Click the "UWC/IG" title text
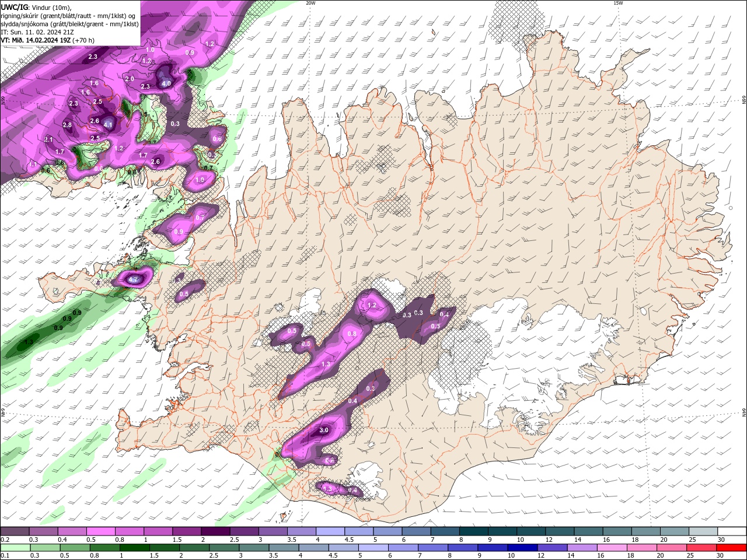 coord(15,7)
